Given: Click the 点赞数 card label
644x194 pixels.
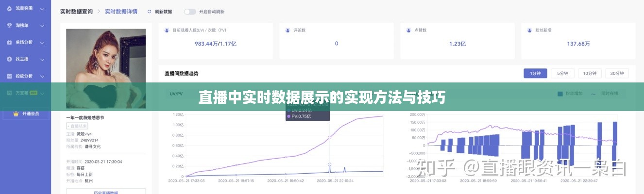Looking at the screenshot, I should [x=421, y=30].
